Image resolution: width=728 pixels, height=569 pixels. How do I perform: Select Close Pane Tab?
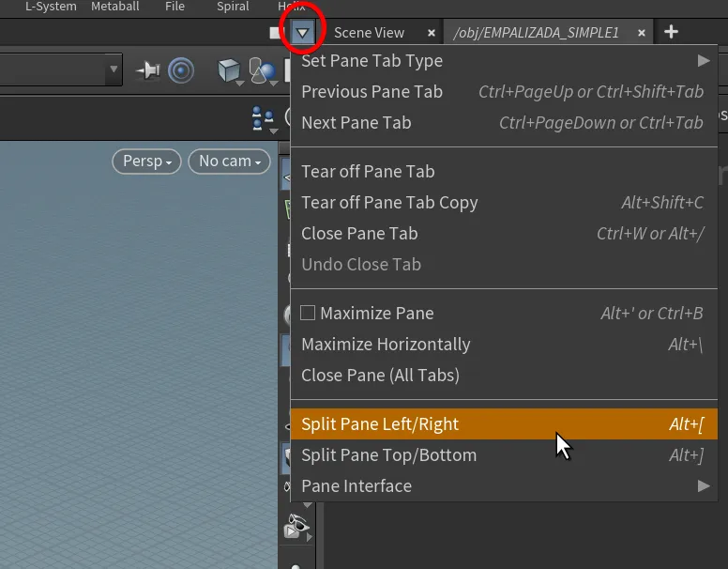click(504, 234)
